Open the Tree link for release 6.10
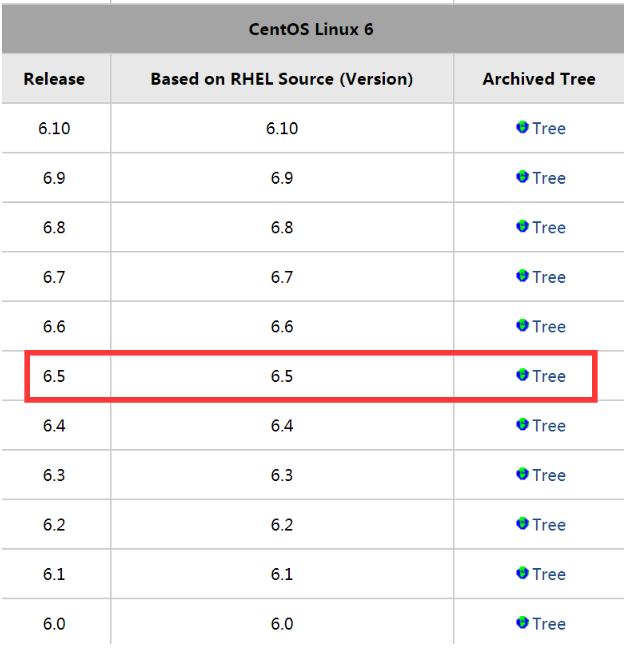Viewport: 630px width, 652px height. pyautogui.click(x=549, y=128)
